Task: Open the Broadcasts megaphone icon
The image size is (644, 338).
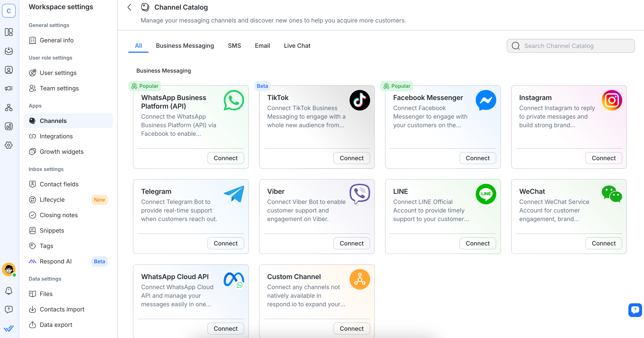Action: point(9,88)
